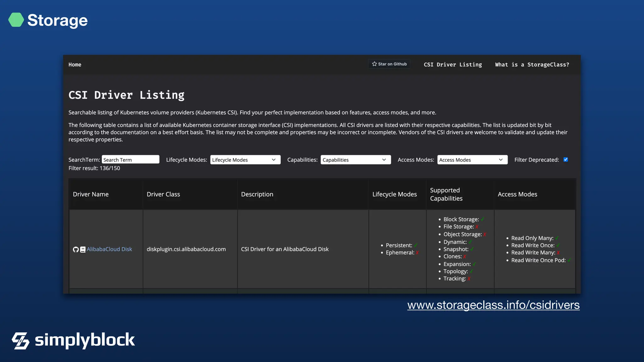Click the star icon in Star on Github
The height and width of the screenshot is (362, 644).
(374, 64)
